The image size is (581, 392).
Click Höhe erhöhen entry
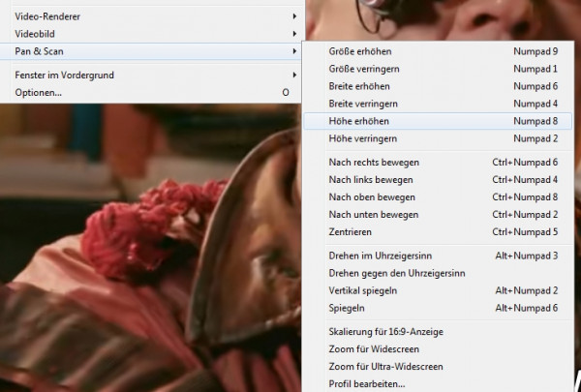tap(438, 121)
